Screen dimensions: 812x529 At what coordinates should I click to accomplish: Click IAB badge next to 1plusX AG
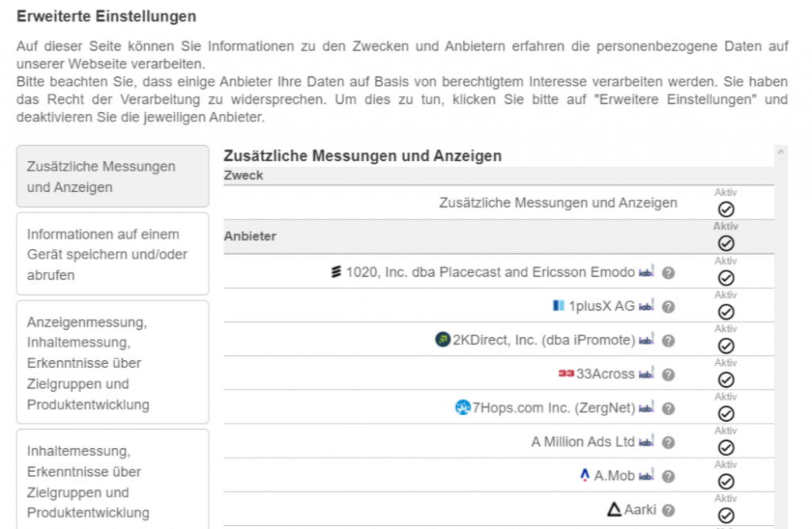point(647,307)
